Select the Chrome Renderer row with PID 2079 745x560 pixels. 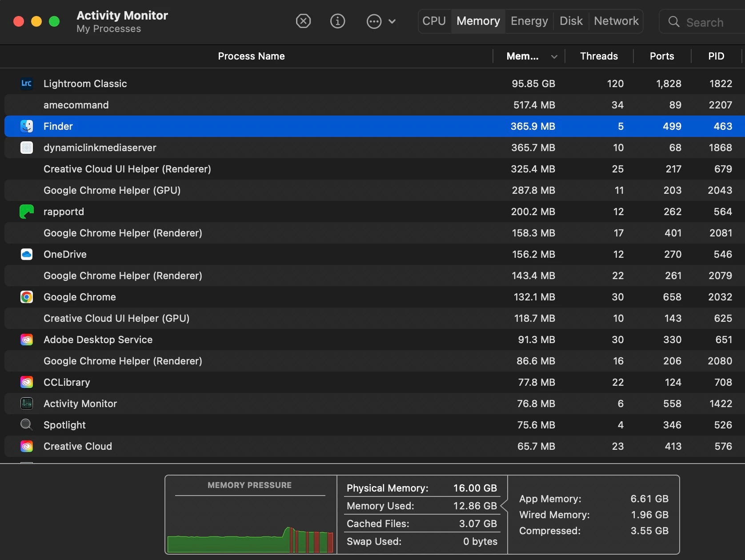tap(375, 276)
